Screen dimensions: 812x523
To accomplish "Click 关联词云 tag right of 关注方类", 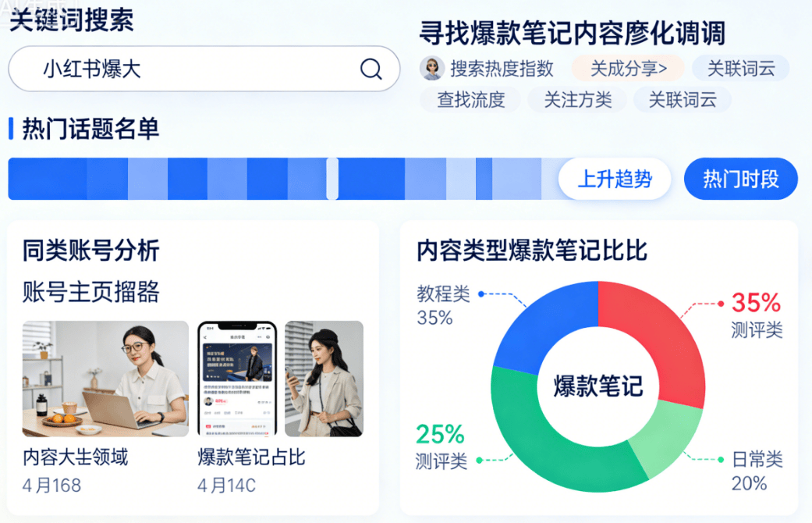I will [x=683, y=100].
